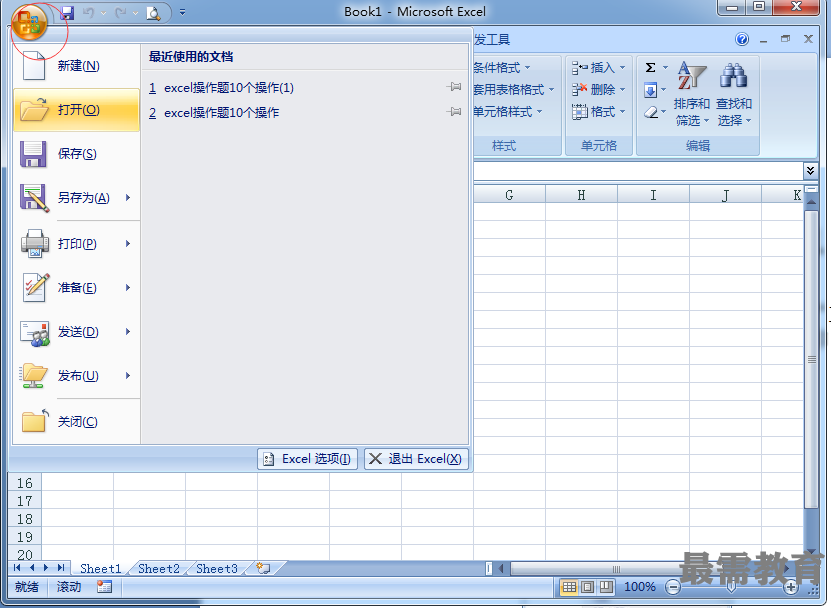Click the 100% zoom level
Image resolution: width=831 pixels, height=608 pixels.
639,587
